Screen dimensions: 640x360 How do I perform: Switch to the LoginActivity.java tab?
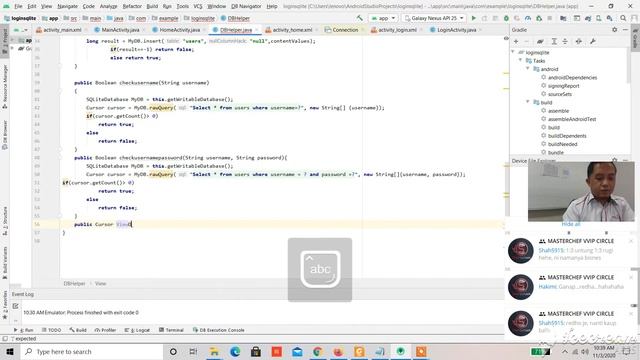[456, 30]
